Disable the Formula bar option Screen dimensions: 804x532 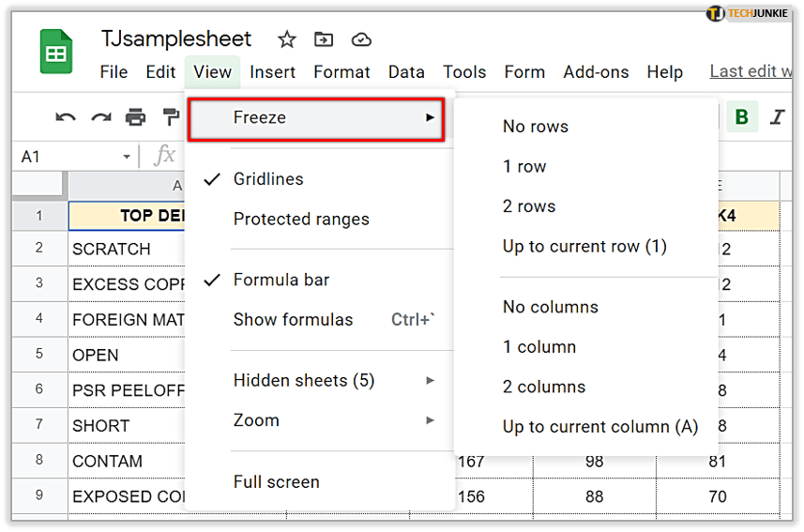(281, 280)
